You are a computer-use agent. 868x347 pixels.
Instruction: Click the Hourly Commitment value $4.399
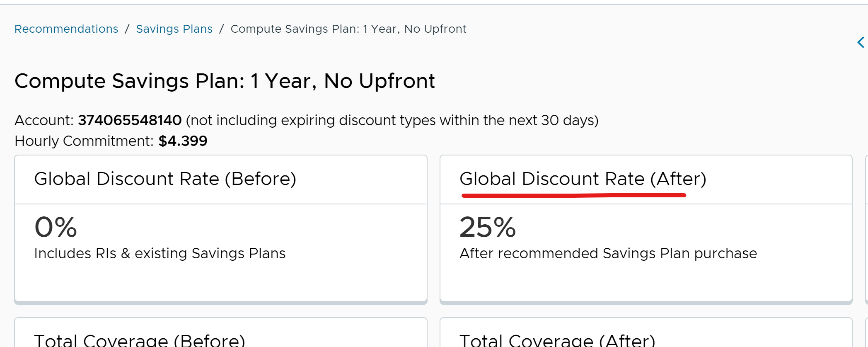coord(183,141)
